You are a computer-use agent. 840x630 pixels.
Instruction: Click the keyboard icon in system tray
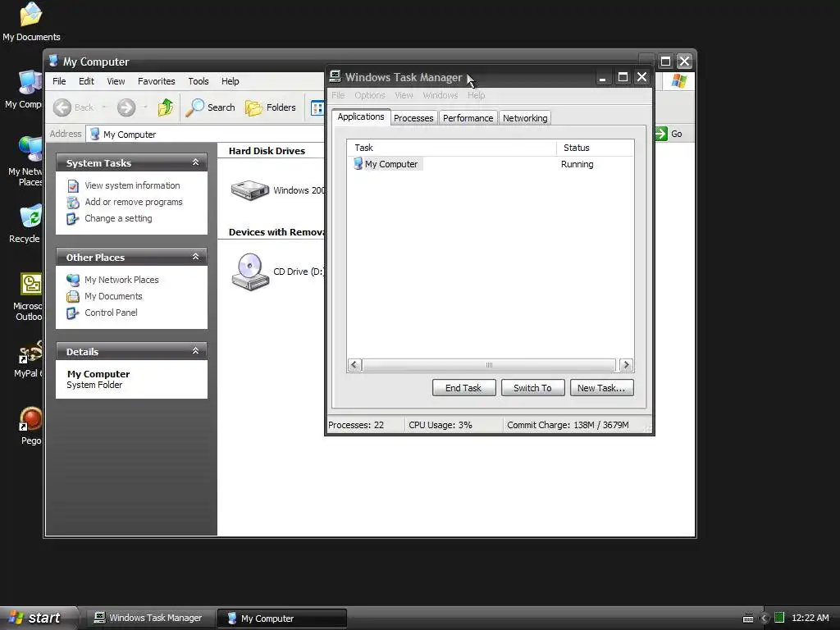point(748,619)
